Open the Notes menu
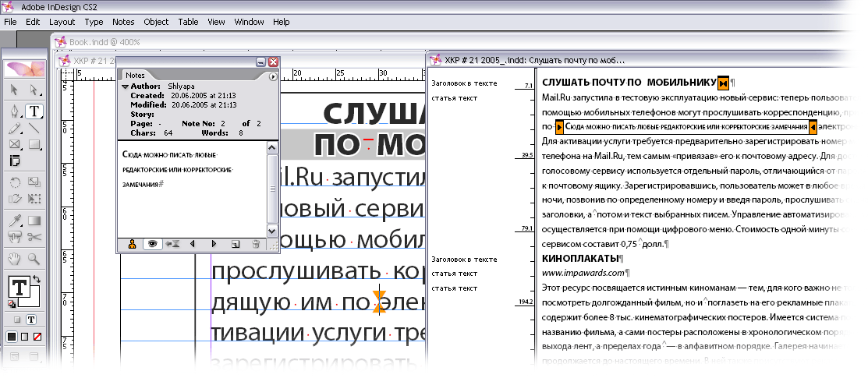 click(x=123, y=22)
